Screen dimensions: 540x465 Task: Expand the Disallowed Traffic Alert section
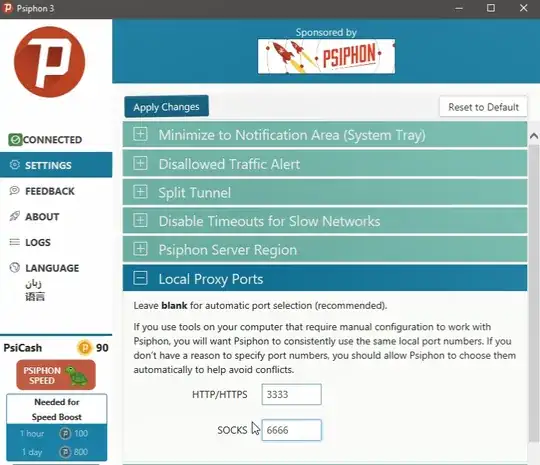(325, 164)
